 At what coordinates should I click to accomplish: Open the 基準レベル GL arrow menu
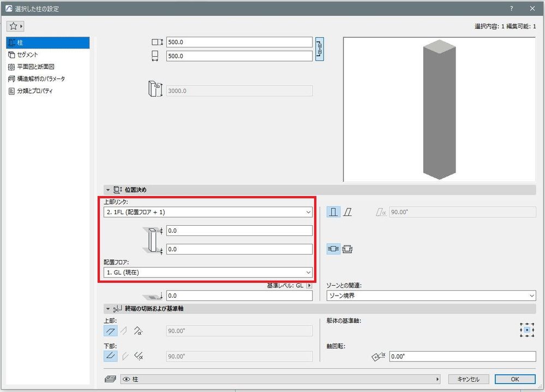coord(309,285)
